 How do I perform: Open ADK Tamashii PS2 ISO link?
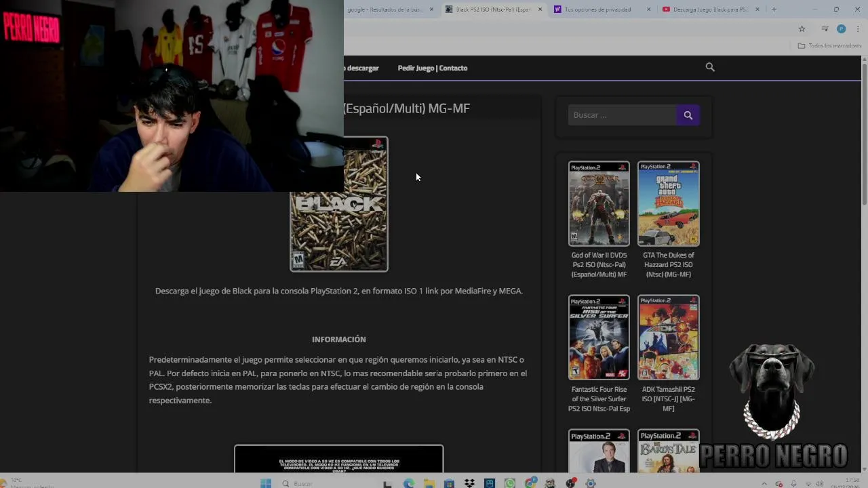pyautogui.click(x=669, y=399)
